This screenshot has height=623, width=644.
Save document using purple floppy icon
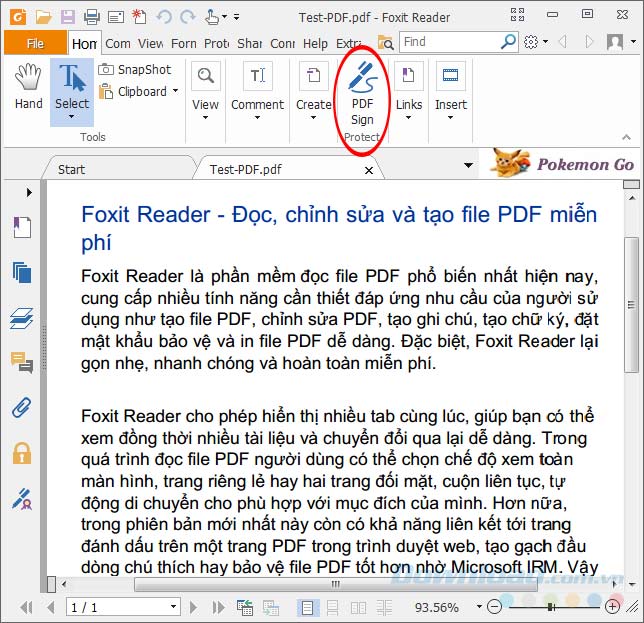[x=68, y=17]
